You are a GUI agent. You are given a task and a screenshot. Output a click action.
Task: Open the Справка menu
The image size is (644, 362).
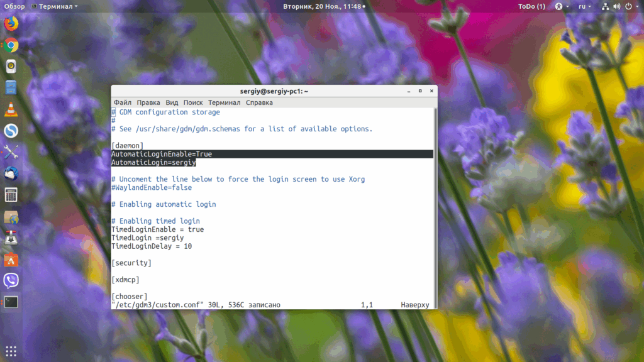259,102
